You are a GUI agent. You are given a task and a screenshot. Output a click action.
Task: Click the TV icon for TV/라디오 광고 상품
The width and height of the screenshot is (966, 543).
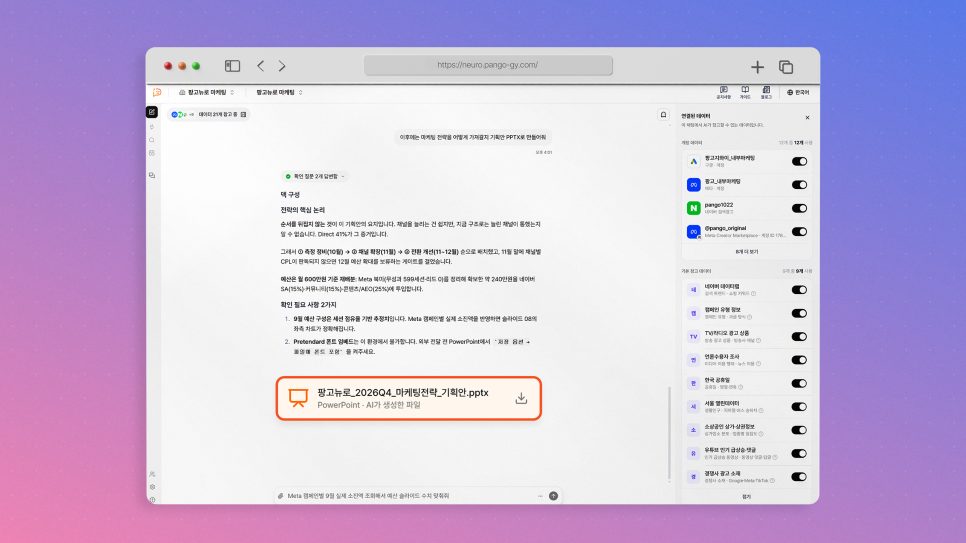(694, 337)
